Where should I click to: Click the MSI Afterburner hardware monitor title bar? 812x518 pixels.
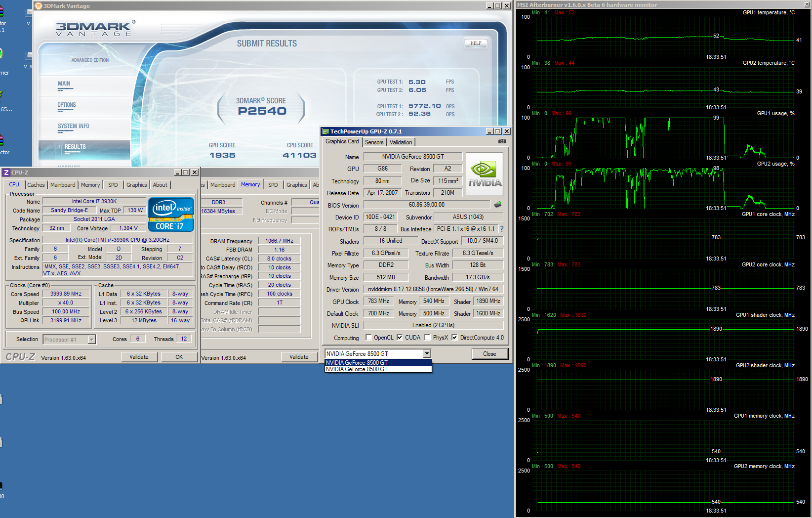tap(663, 5)
